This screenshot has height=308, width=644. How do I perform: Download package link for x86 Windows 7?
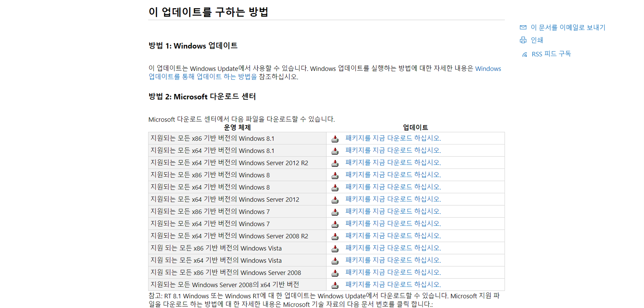pos(393,211)
